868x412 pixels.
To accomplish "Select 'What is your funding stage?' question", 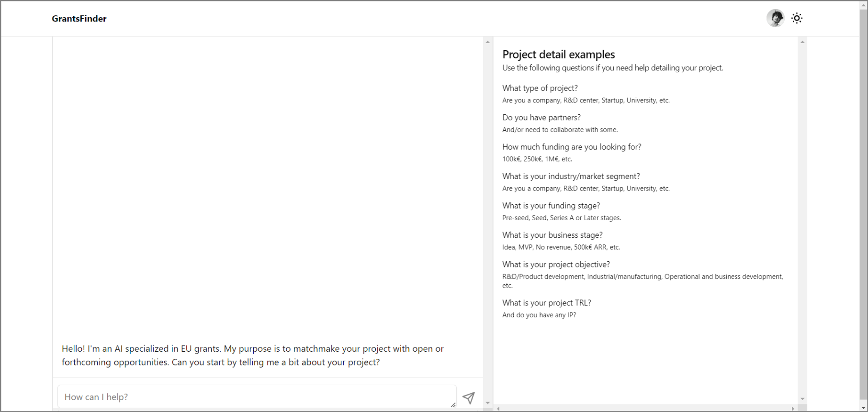I will (551, 206).
